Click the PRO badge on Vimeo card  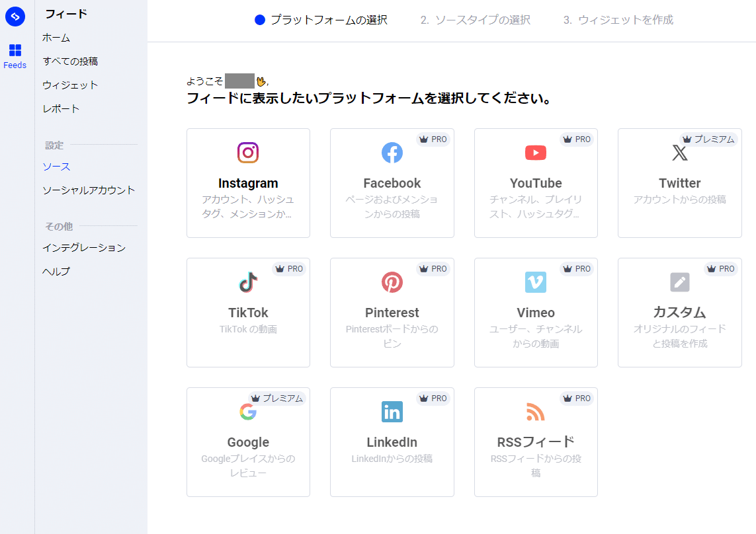pyautogui.click(x=577, y=269)
